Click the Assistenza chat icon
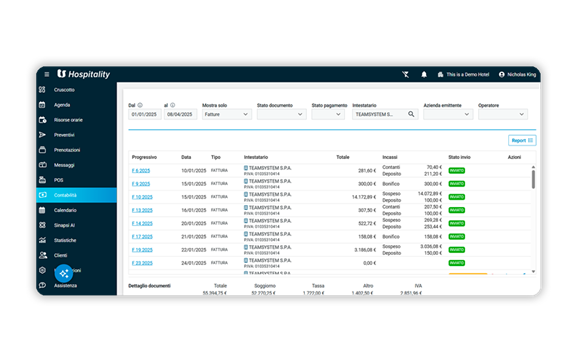 click(x=43, y=285)
